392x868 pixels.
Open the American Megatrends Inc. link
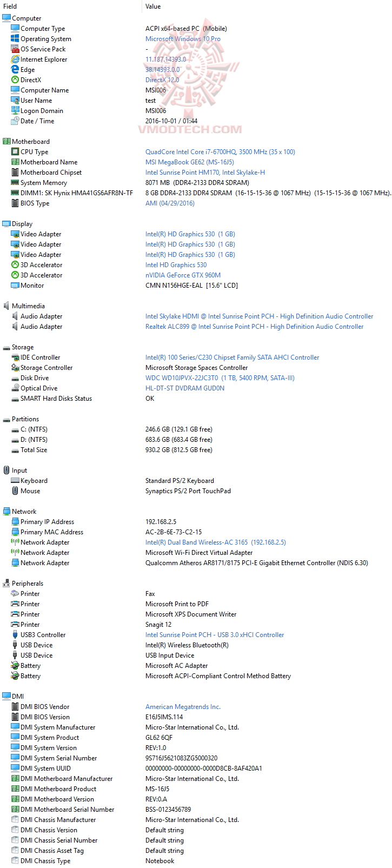(x=183, y=706)
